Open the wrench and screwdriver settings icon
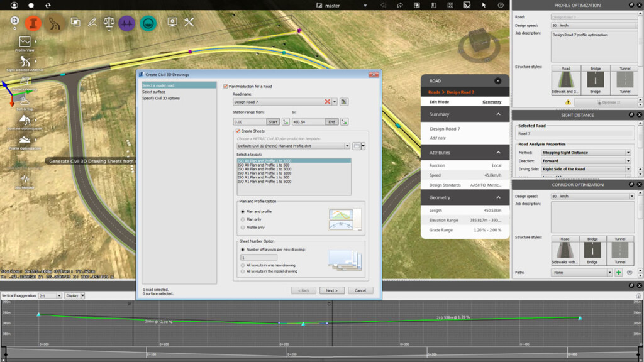This screenshot has width=644, height=362. (x=189, y=22)
